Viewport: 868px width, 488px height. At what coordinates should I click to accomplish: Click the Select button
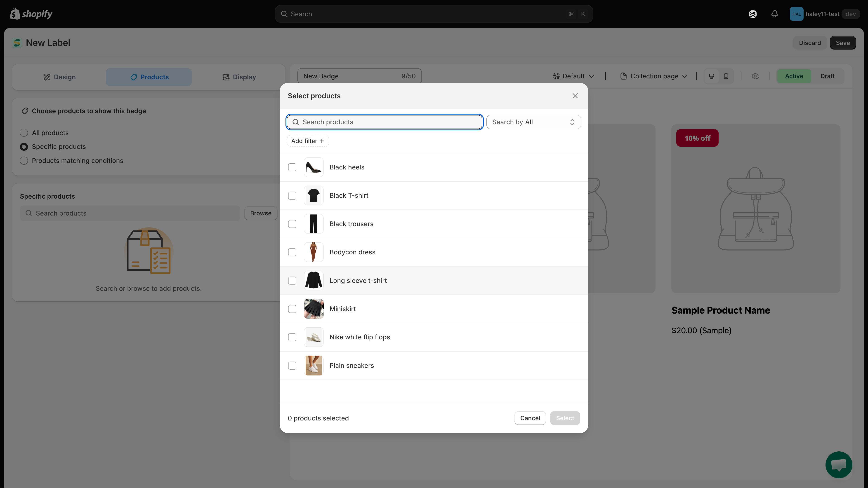(565, 418)
